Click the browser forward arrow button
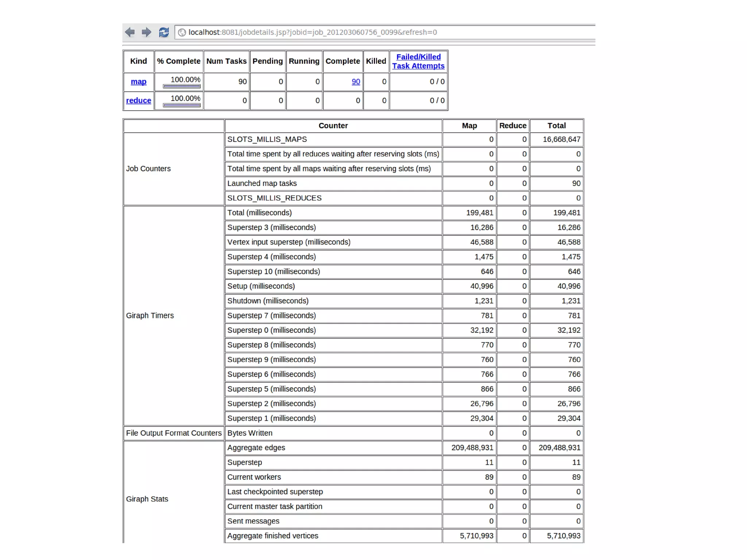 click(146, 32)
